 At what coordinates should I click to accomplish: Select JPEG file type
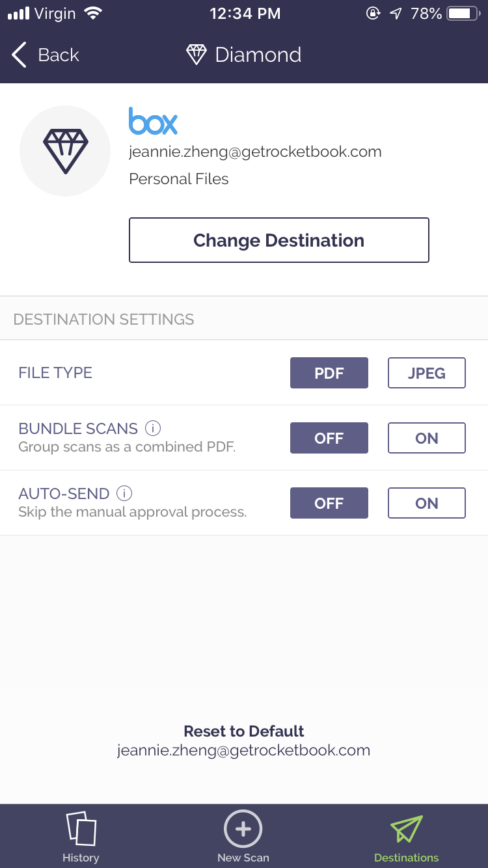(426, 373)
